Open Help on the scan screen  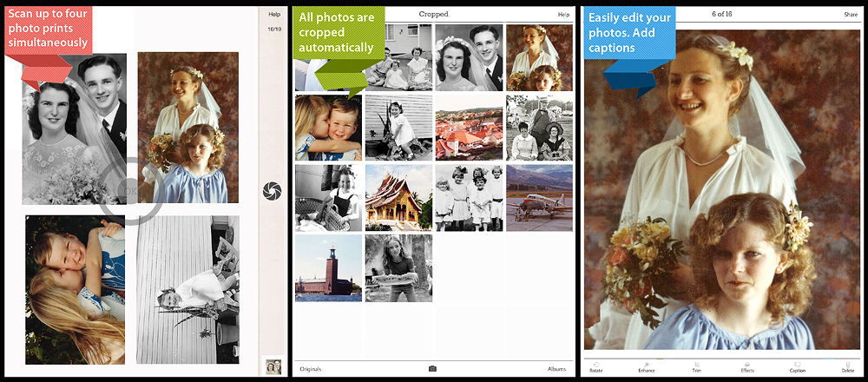(274, 15)
